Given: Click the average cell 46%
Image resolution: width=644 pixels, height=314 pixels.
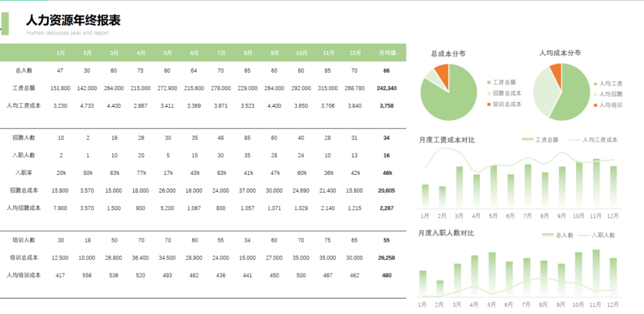Looking at the screenshot, I should click(x=387, y=173).
